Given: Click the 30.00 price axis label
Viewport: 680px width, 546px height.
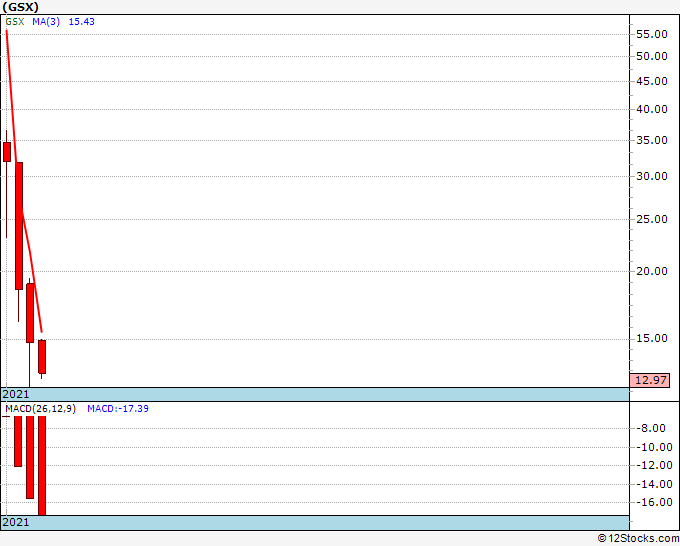Looking at the screenshot, I should tap(651, 176).
